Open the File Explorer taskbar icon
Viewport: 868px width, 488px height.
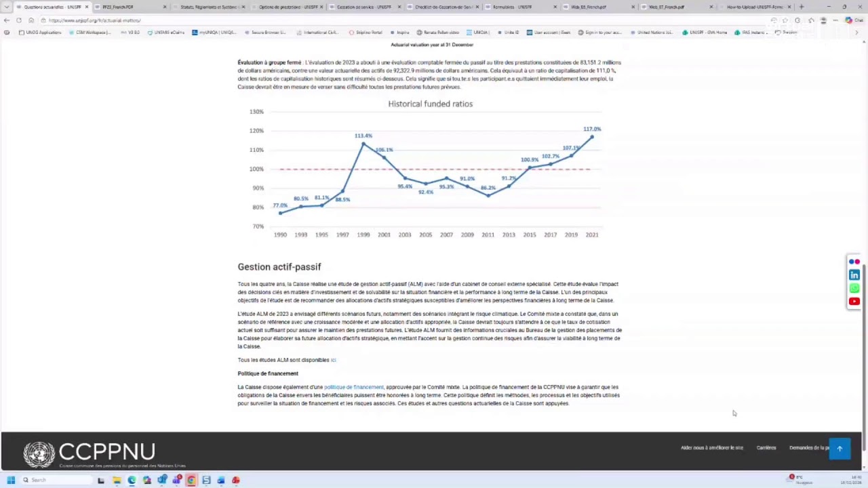(117, 480)
